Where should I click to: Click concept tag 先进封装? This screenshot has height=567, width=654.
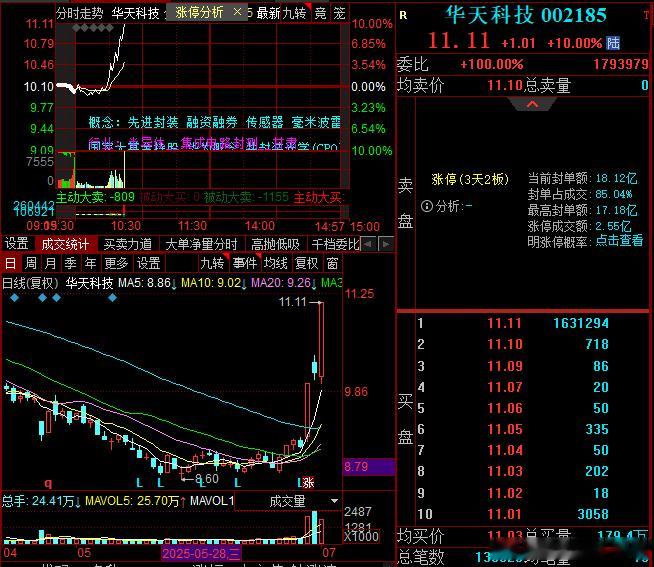point(153,122)
